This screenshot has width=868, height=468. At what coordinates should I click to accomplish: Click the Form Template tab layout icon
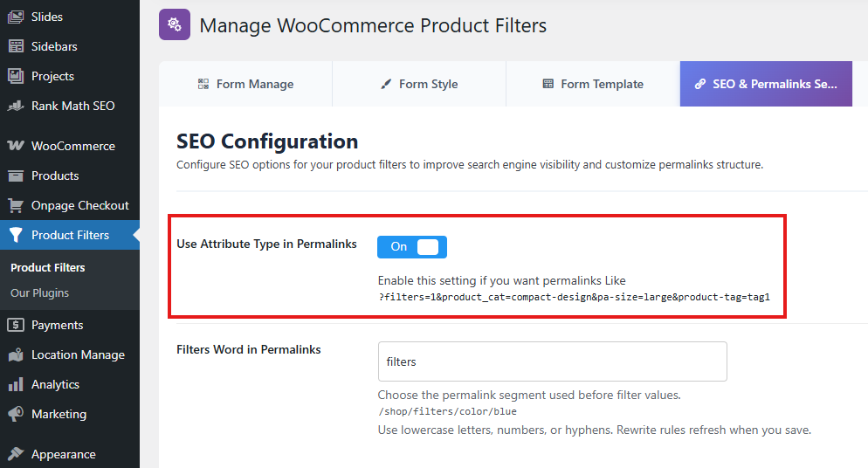pos(548,84)
